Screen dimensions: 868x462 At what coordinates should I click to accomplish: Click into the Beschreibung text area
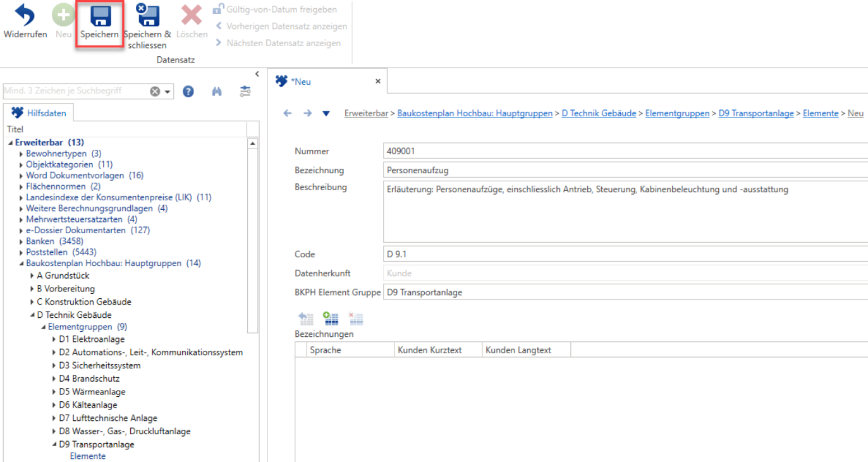tap(625, 212)
